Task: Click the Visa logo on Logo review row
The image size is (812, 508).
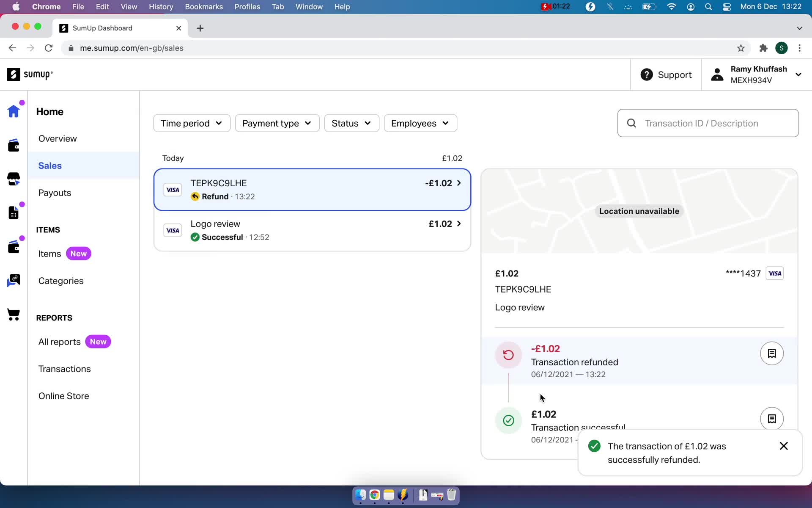Action: point(173,230)
